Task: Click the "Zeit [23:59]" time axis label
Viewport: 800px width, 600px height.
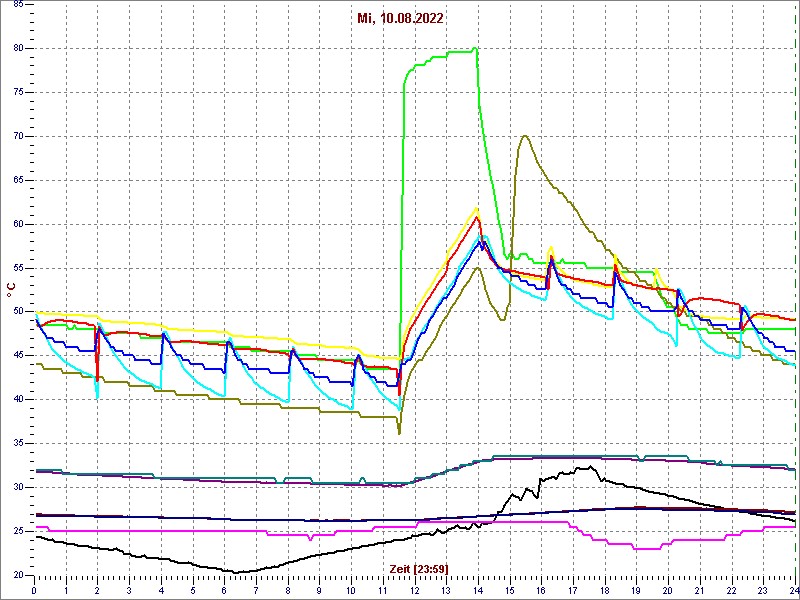Action: click(419, 568)
